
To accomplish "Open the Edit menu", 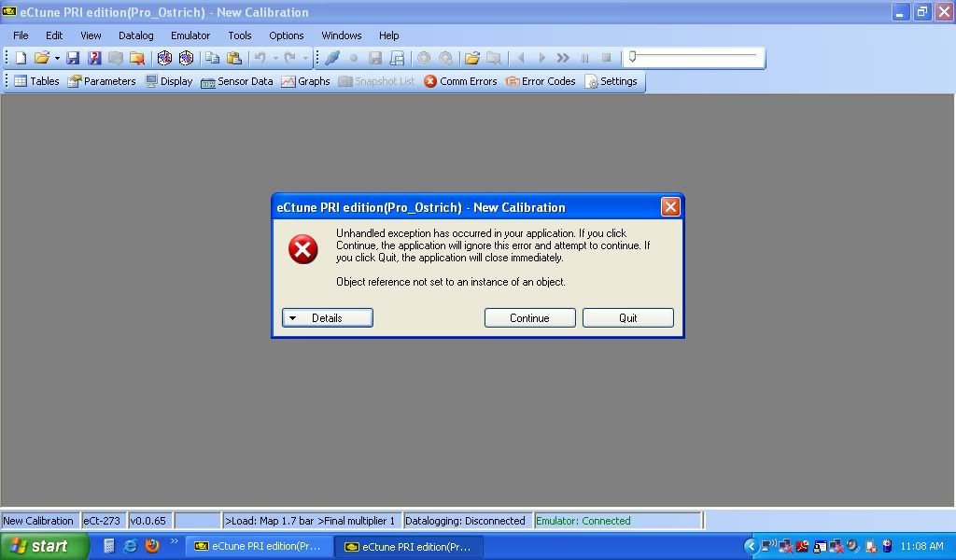I will [x=54, y=35].
